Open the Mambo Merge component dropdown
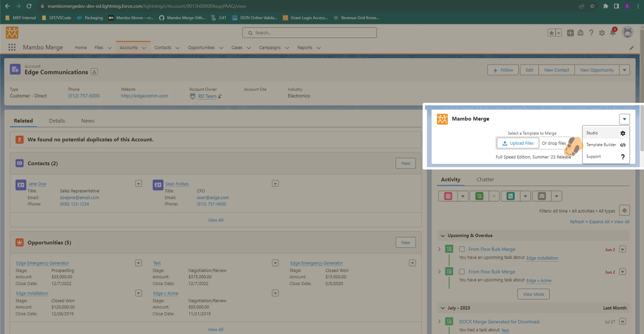This screenshot has height=334, width=644. click(x=624, y=119)
